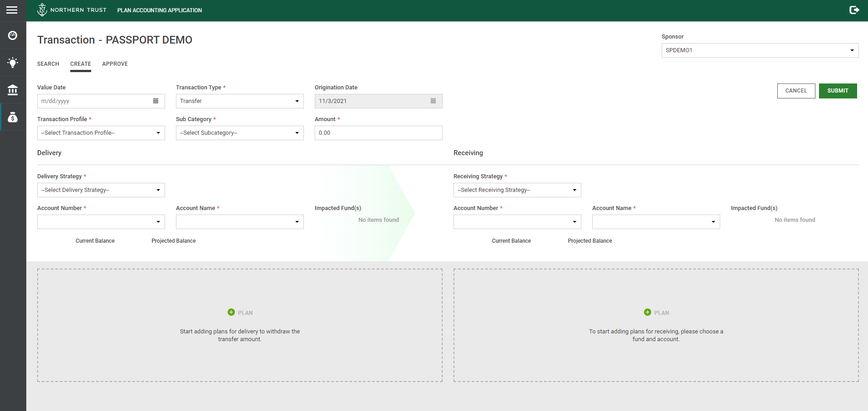Image resolution: width=868 pixels, height=411 pixels.
Task: Click the green plus Plan icon under Receiving
Action: 648,312
